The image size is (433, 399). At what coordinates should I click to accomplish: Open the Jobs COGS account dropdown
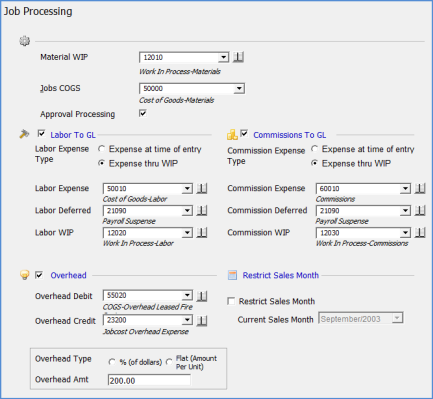[x=239, y=88]
